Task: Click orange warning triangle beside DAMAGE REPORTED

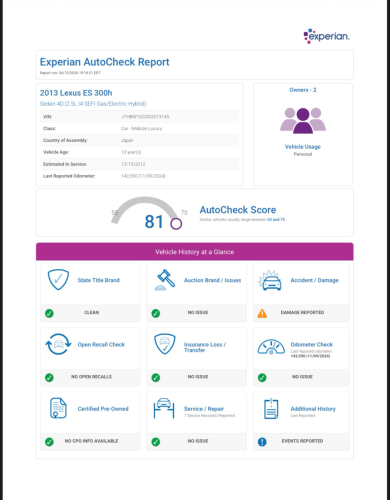Action: coord(262,313)
